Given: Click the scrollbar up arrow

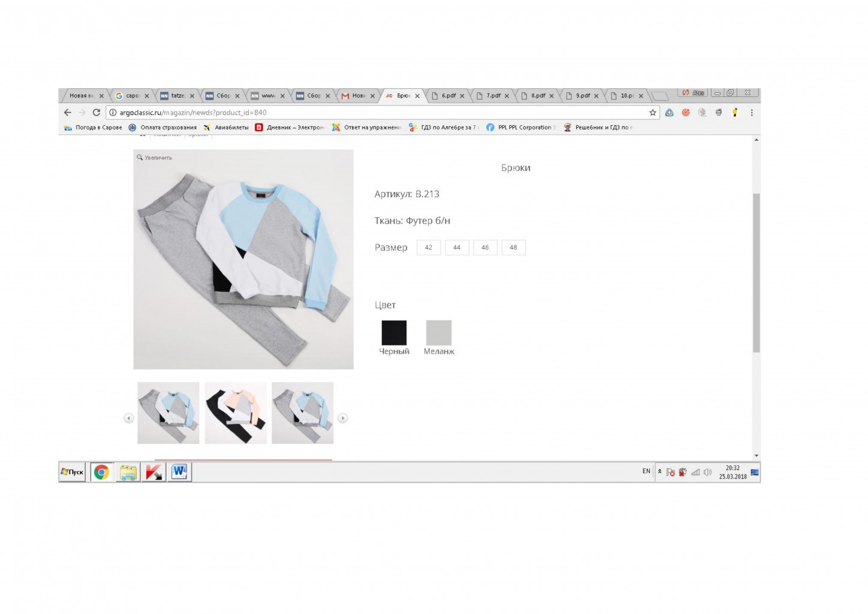Looking at the screenshot, I should [757, 140].
